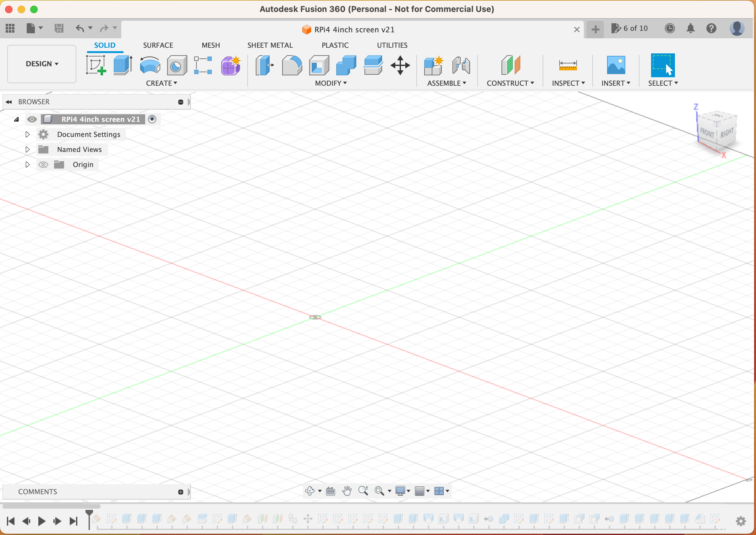Open notifications bell
Image resolution: width=756 pixels, height=535 pixels.
[x=690, y=28]
